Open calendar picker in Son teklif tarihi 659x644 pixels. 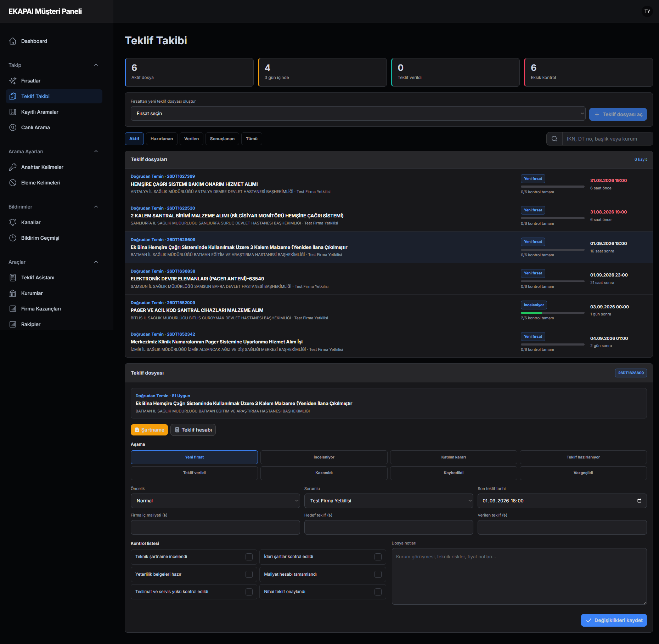(x=640, y=501)
